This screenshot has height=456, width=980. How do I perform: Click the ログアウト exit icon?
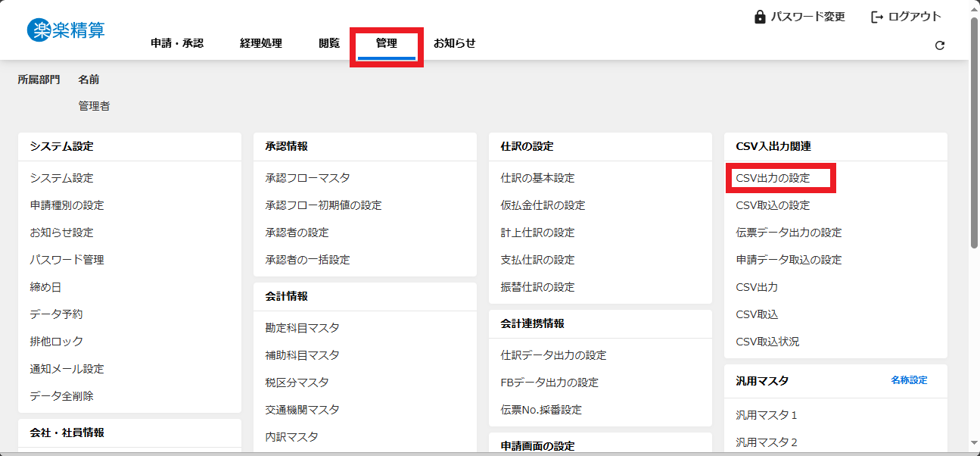[877, 17]
